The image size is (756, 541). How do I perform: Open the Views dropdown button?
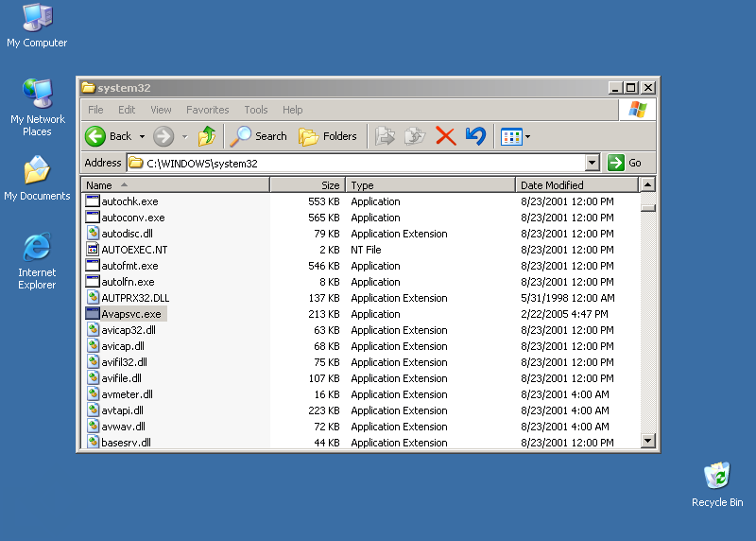click(515, 136)
